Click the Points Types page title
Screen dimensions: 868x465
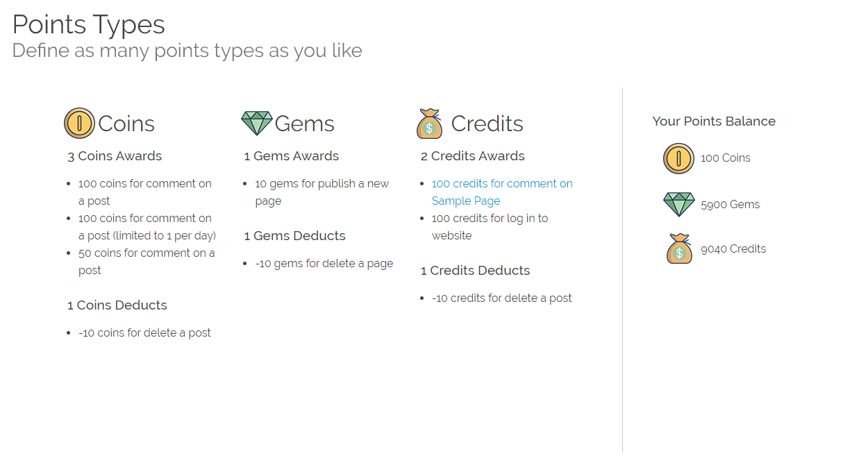(89, 24)
